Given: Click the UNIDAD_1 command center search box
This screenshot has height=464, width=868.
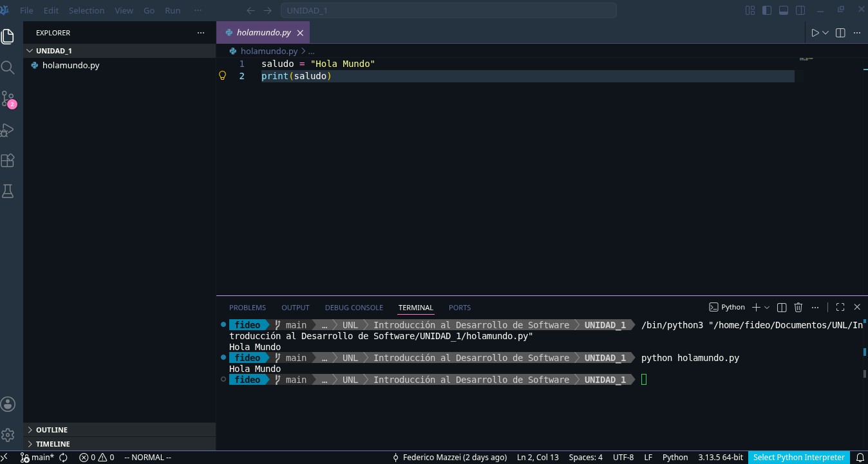Looking at the screenshot, I should click(449, 10).
